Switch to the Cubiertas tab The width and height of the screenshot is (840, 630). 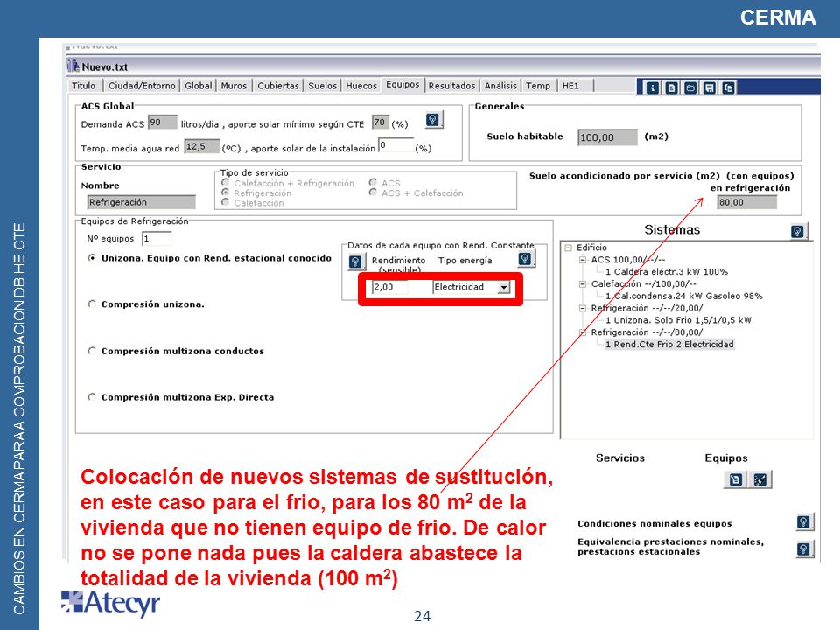(278, 86)
